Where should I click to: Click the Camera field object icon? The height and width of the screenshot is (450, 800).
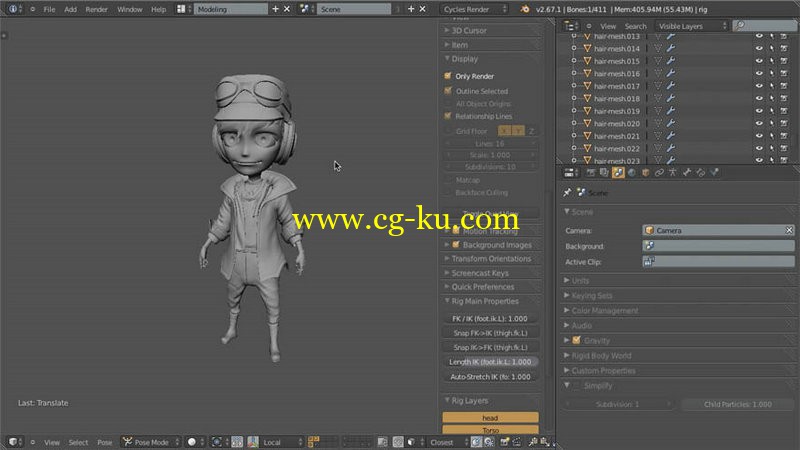tap(649, 231)
